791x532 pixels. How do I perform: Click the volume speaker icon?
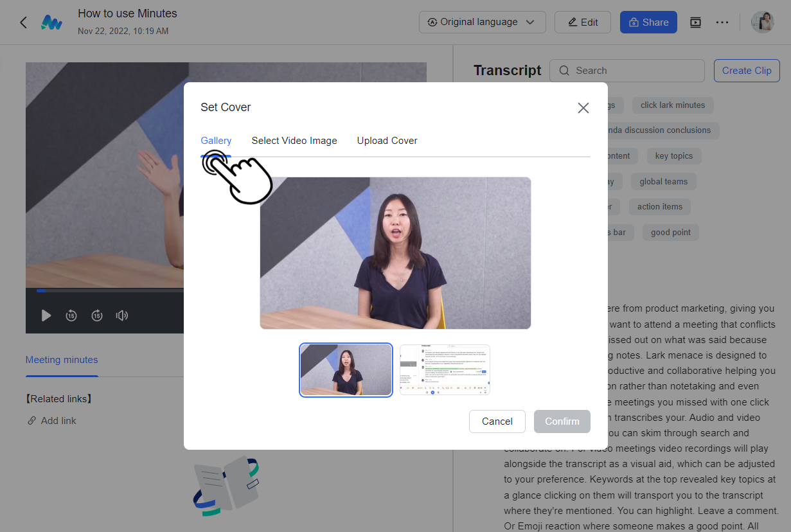pyautogui.click(x=122, y=315)
